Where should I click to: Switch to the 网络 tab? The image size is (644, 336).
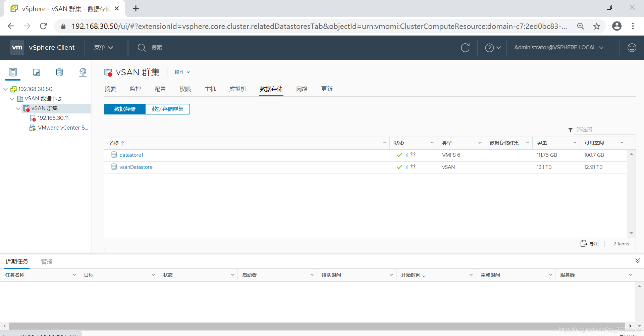[x=302, y=89]
